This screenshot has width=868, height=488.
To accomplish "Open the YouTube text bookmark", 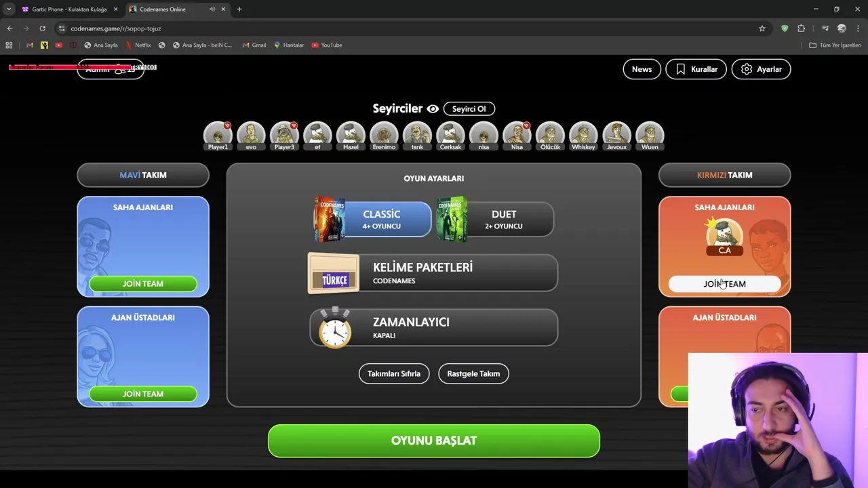I will point(327,45).
